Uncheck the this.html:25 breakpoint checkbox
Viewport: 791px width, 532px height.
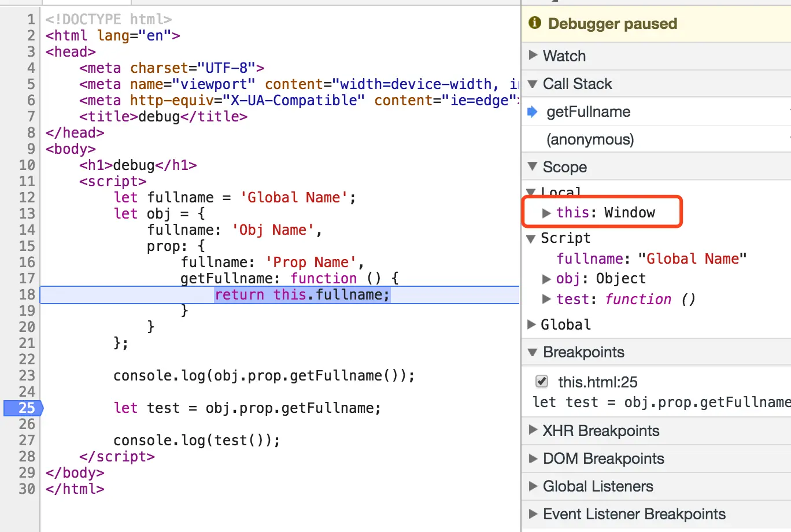(x=542, y=381)
